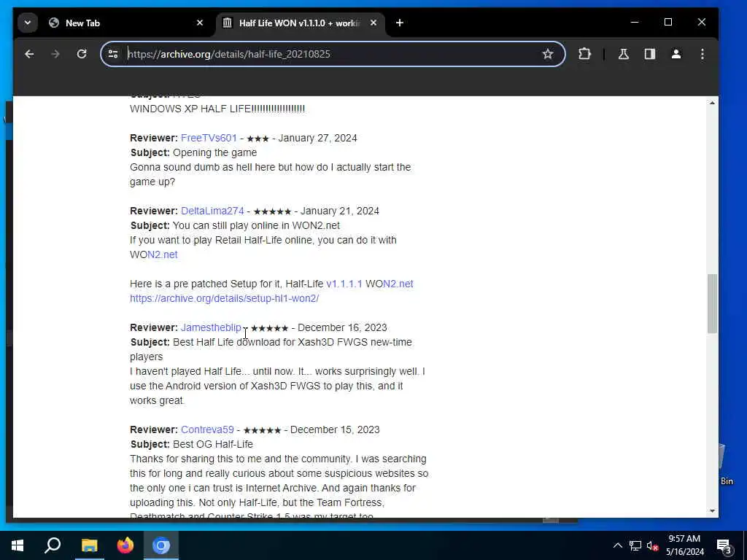Image resolution: width=747 pixels, height=560 pixels.
Task: Toggle the browser side panel
Action: tap(650, 54)
